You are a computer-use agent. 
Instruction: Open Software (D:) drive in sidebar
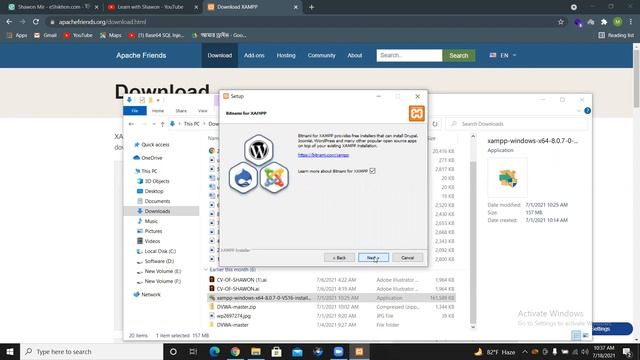(159, 261)
